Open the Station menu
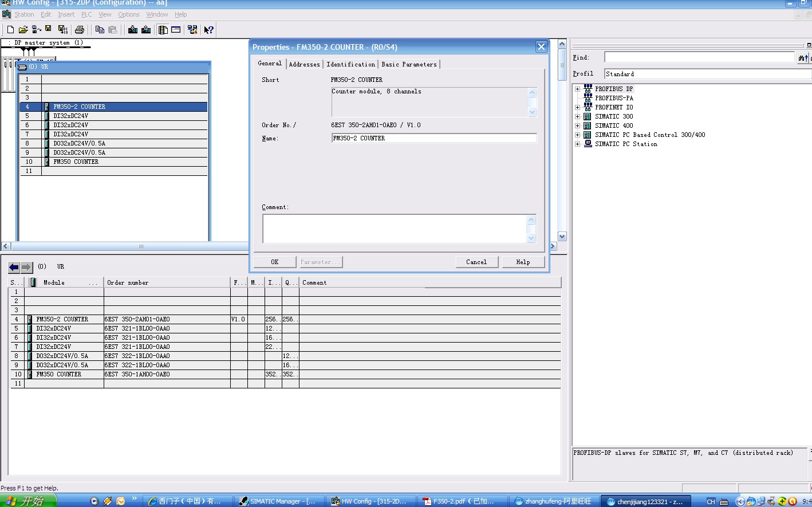Screen dimensions: 812x507 24,14
